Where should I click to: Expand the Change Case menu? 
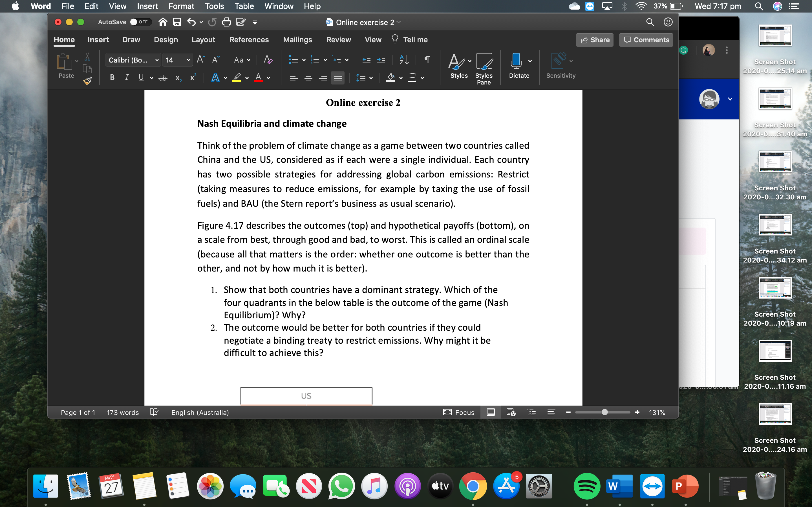pos(242,60)
